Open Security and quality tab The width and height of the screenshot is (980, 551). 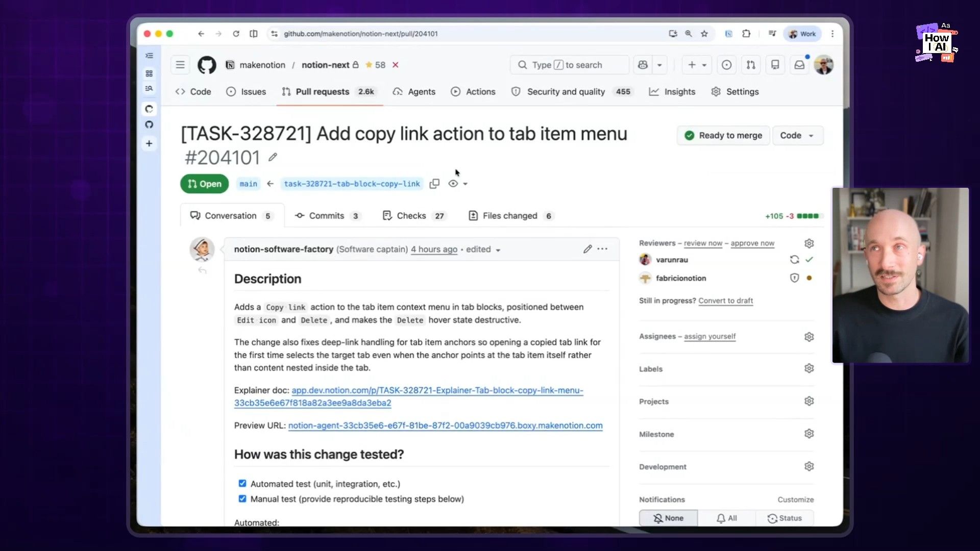(572, 92)
